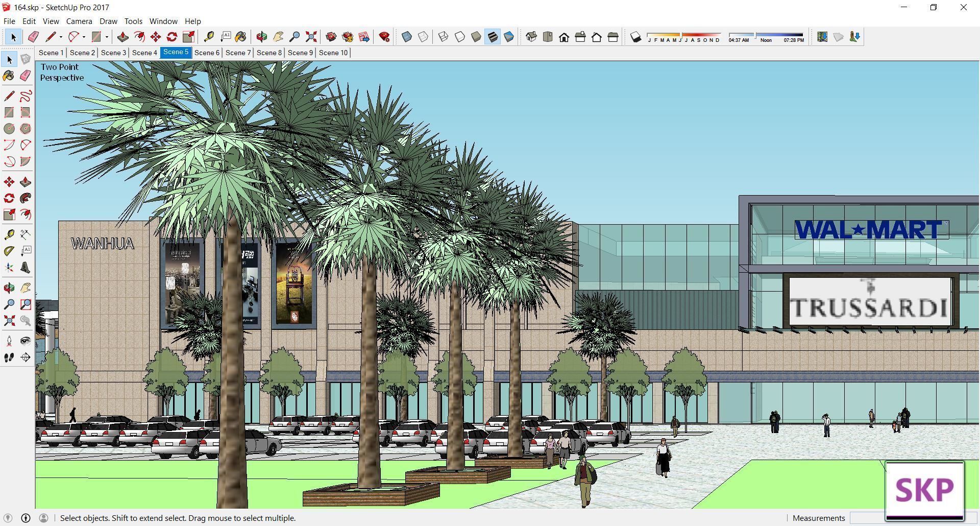Select the Text label tool in top toolbar
This screenshot has height=526, width=980.
tap(225, 37)
